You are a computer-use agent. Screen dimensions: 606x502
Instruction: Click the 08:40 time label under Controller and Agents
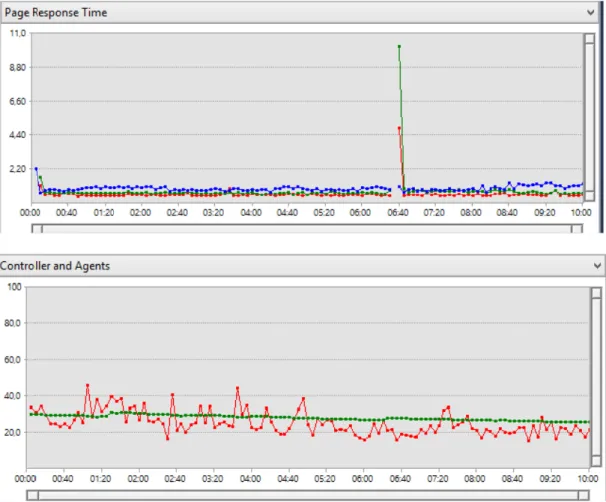(512, 479)
